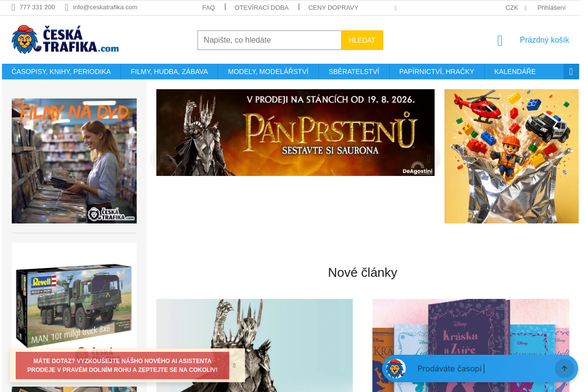Open the Sauron figure article image
This screenshot has width=588, height=392.
[254, 345]
